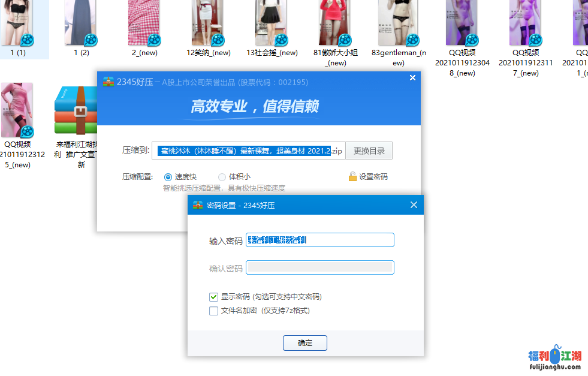
Task: Select the 12笑纳_(new) video file
Action: (208, 23)
